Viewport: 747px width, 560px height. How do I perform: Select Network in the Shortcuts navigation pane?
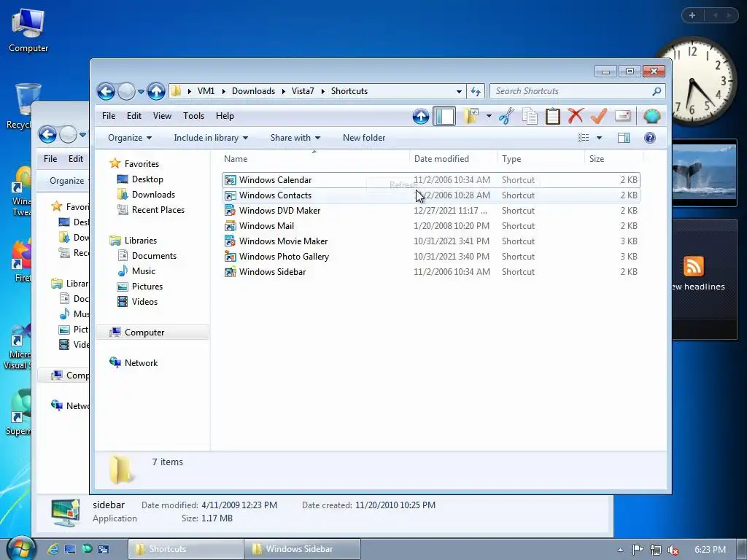pyautogui.click(x=141, y=363)
